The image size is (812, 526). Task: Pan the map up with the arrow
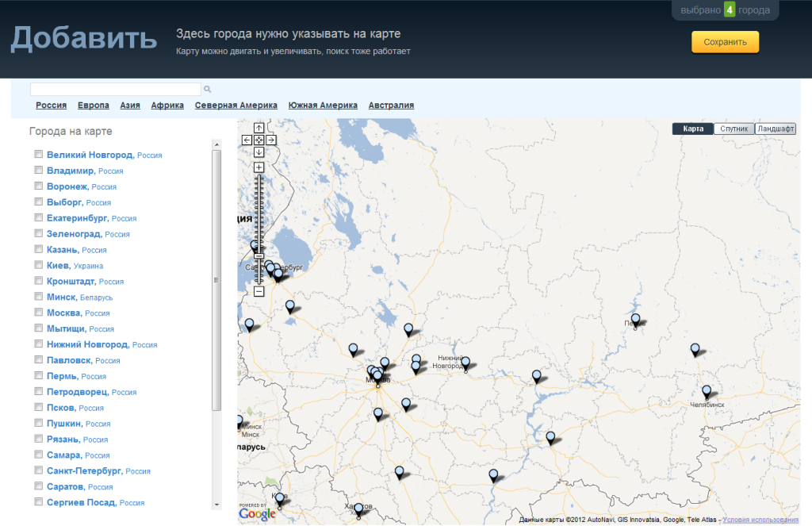[259, 128]
